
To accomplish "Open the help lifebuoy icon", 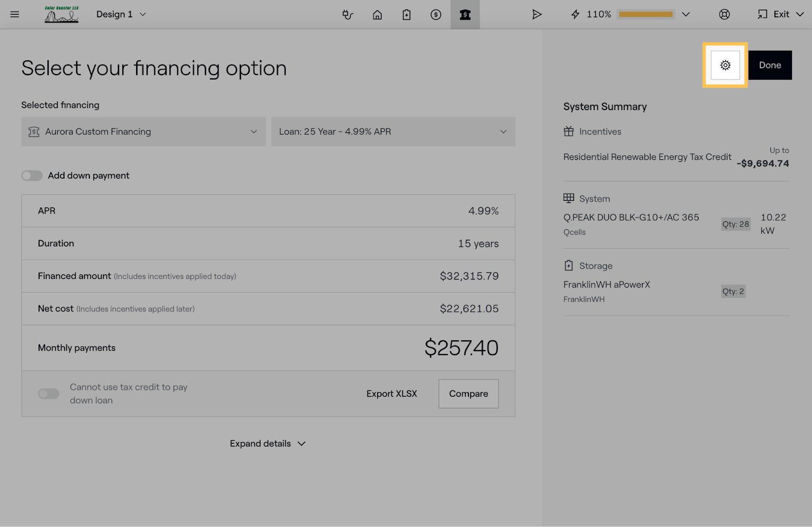I will pyautogui.click(x=724, y=15).
